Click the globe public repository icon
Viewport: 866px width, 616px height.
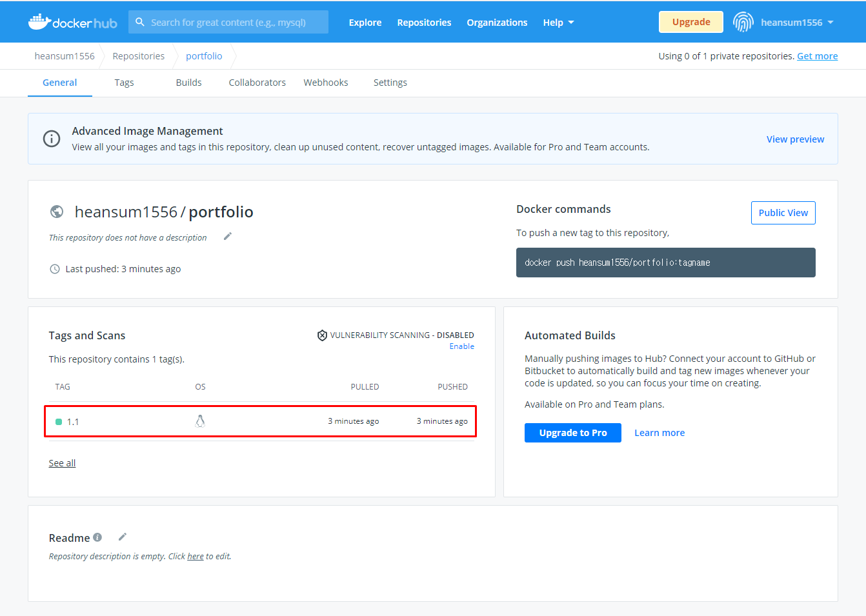coord(57,212)
